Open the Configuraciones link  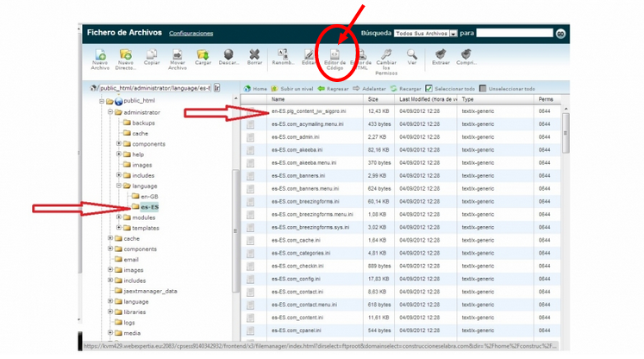[x=191, y=34]
